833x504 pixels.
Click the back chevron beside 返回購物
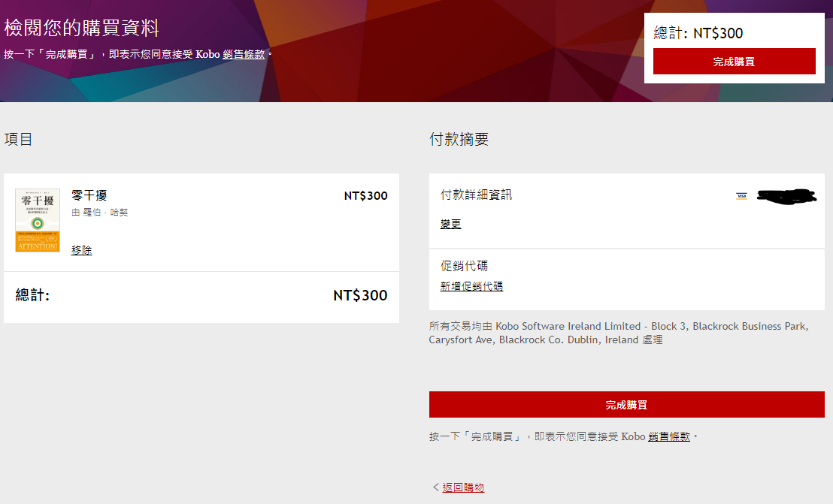tap(435, 487)
